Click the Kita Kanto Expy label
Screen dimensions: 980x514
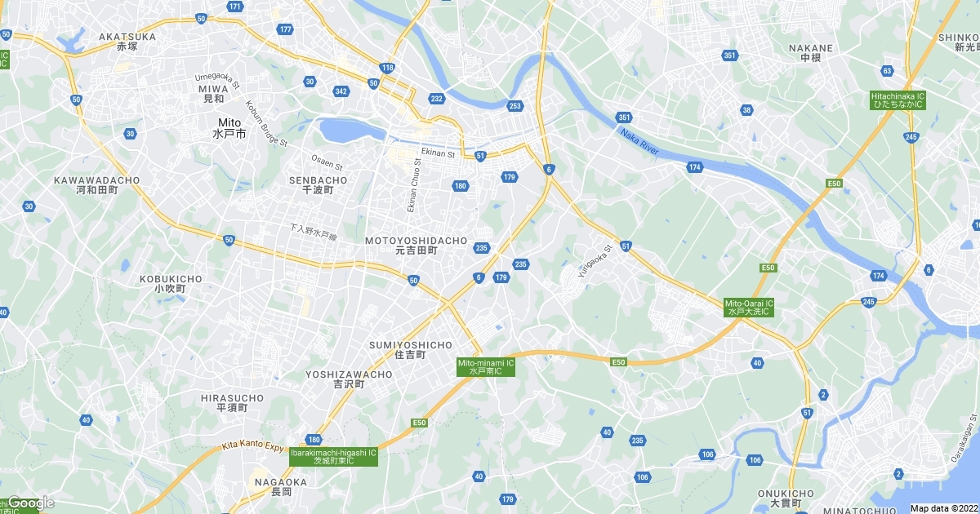coord(252,447)
